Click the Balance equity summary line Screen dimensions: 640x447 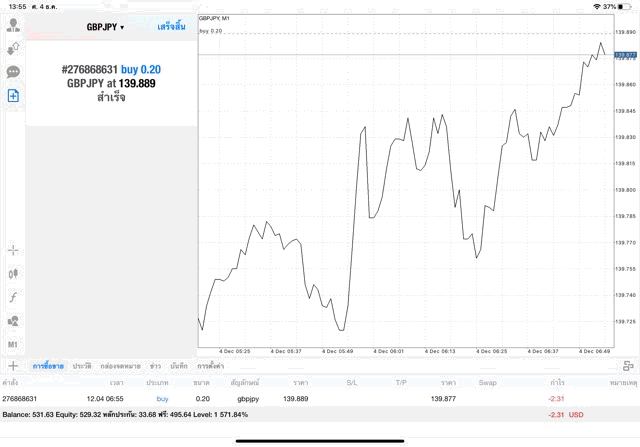(x=125, y=415)
